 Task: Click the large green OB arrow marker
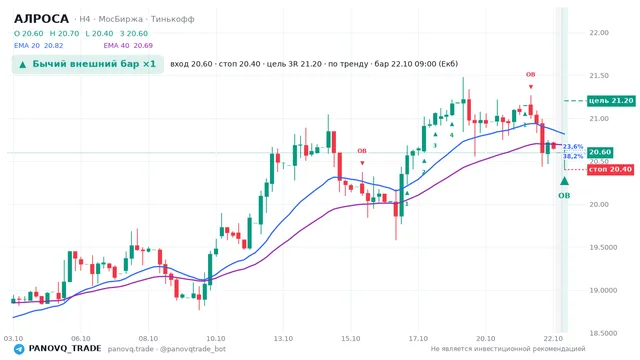coord(564,181)
